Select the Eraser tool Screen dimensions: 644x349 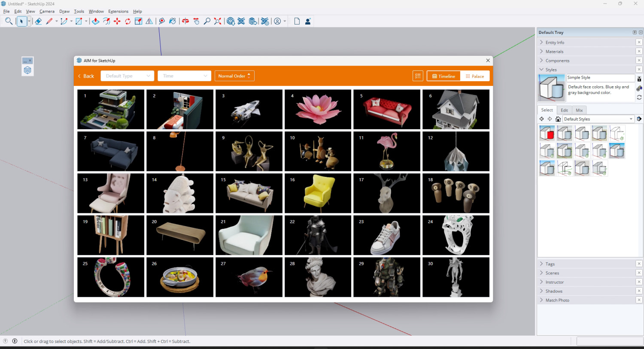click(x=38, y=21)
